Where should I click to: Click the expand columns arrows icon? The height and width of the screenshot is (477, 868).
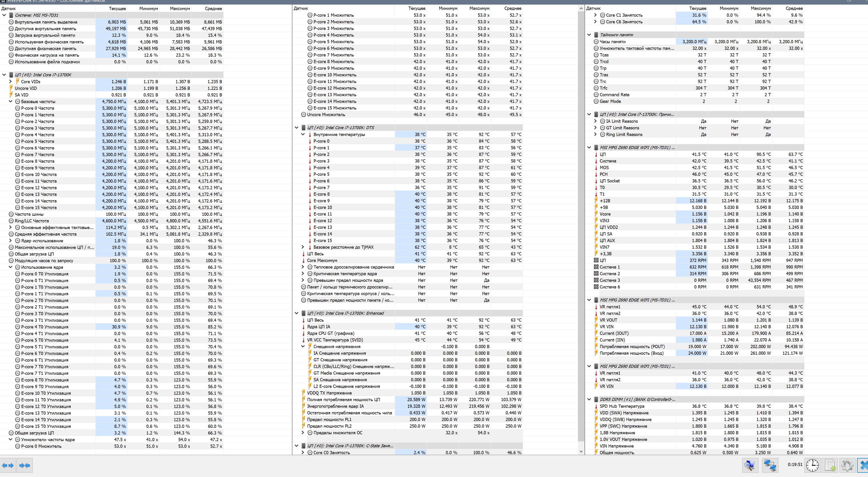8,465
